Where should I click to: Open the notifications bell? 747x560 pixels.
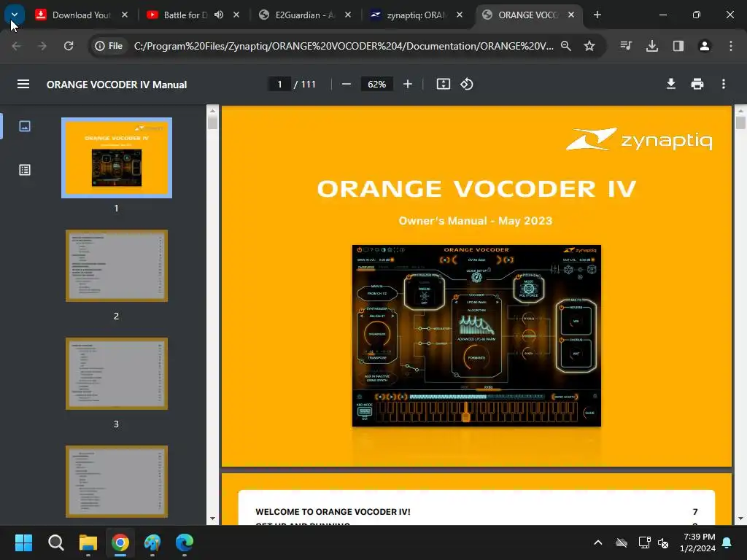pyautogui.click(x=727, y=542)
